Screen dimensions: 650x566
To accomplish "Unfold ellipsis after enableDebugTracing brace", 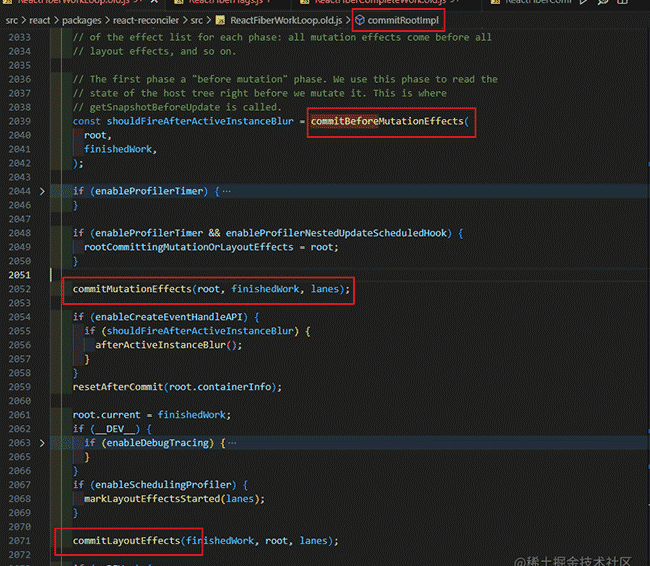I will tap(232, 443).
